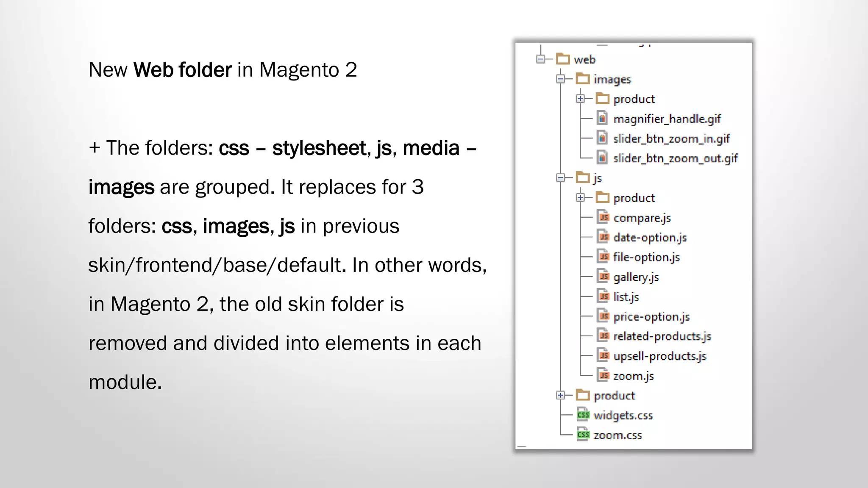This screenshot has width=868, height=488.
Task: Click product folder icon above widgets.css
Action: coord(583,395)
